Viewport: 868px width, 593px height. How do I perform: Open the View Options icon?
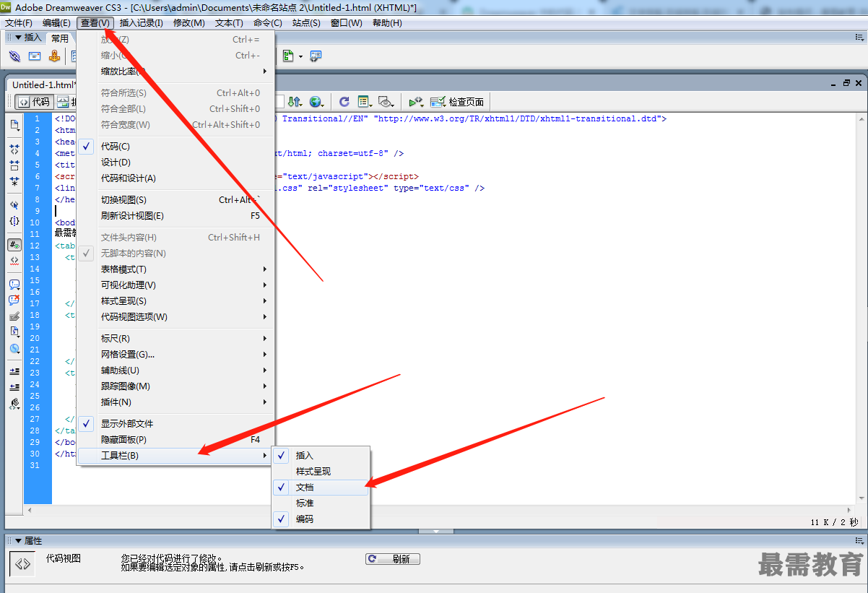click(365, 102)
